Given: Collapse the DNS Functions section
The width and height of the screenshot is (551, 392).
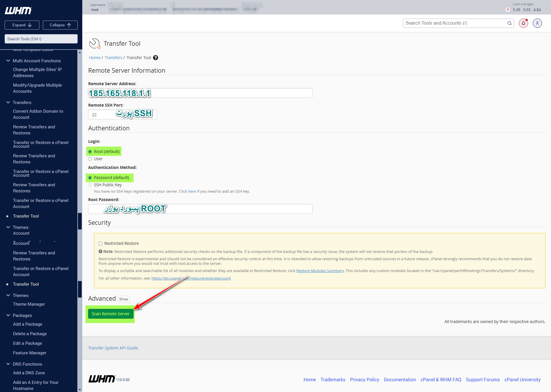Looking at the screenshot, I should tap(8, 364).
